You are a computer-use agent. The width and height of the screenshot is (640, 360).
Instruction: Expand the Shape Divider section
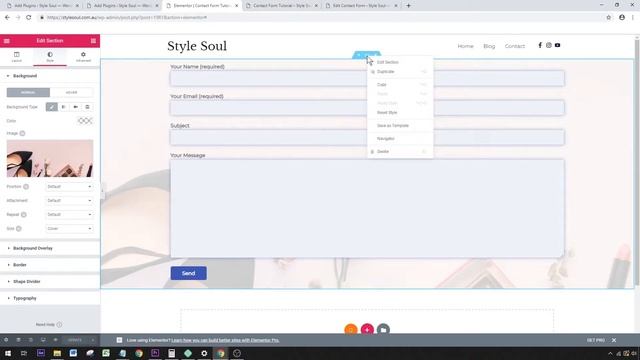pos(50,282)
